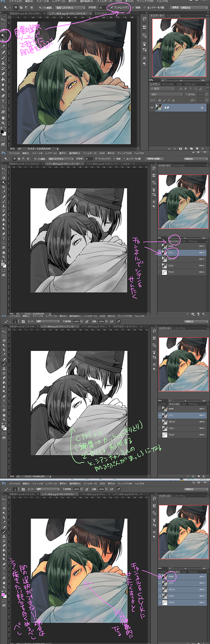The width and height of the screenshot is (210, 644).
Task: Select the Magic Wand tool in the top screenshot
Action: point(4,35)
